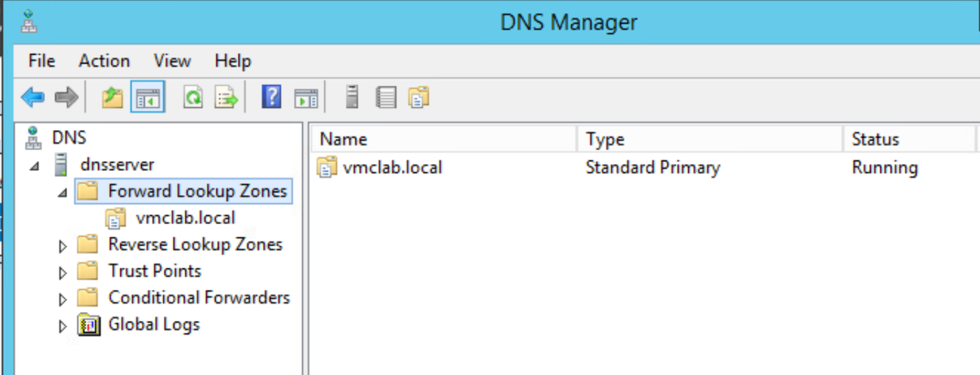Click the Forward Lookup Zones folder icon

pyautogui.click(x=88, y=191)
